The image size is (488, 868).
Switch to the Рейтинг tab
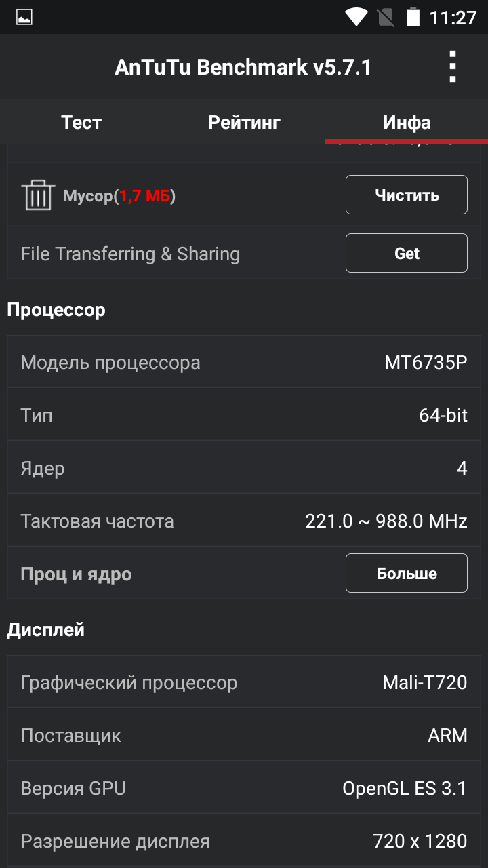point(244,122)
